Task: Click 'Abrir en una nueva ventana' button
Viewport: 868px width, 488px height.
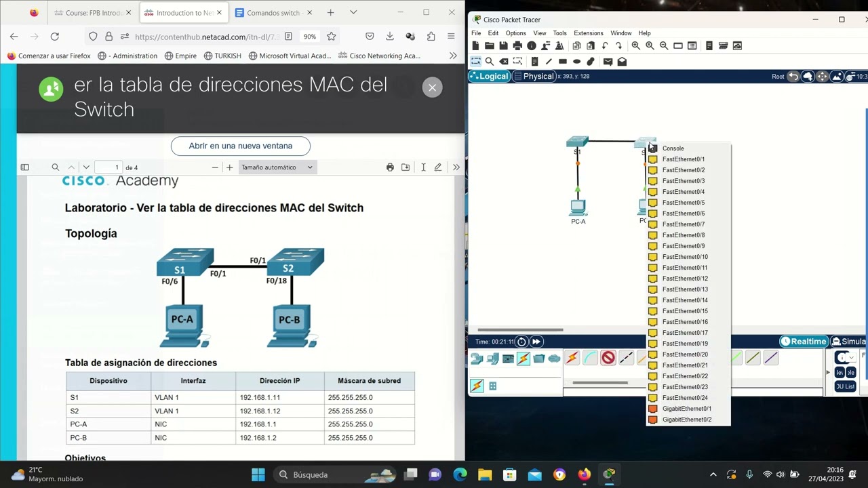Action: (x=241, y=146)
